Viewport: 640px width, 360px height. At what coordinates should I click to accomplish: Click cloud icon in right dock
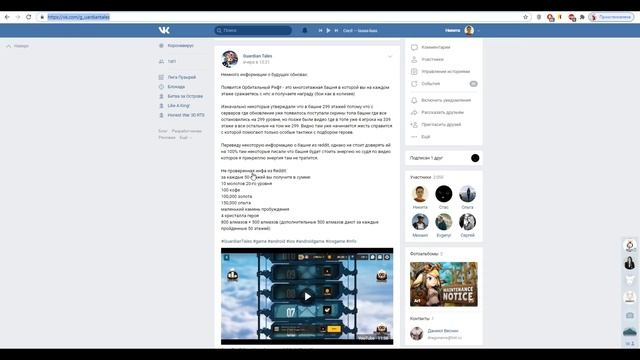[630, 332]
